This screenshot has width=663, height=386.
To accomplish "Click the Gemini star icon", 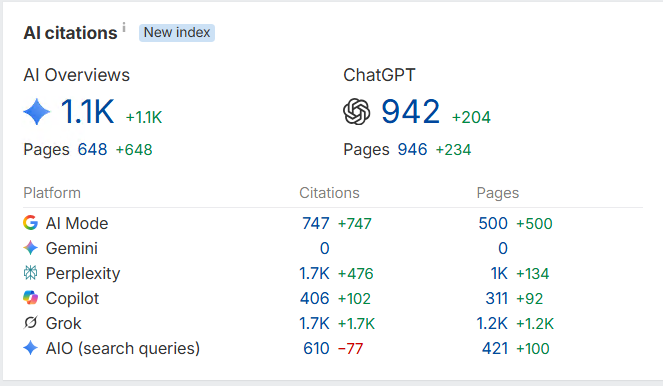I will 30,248.
